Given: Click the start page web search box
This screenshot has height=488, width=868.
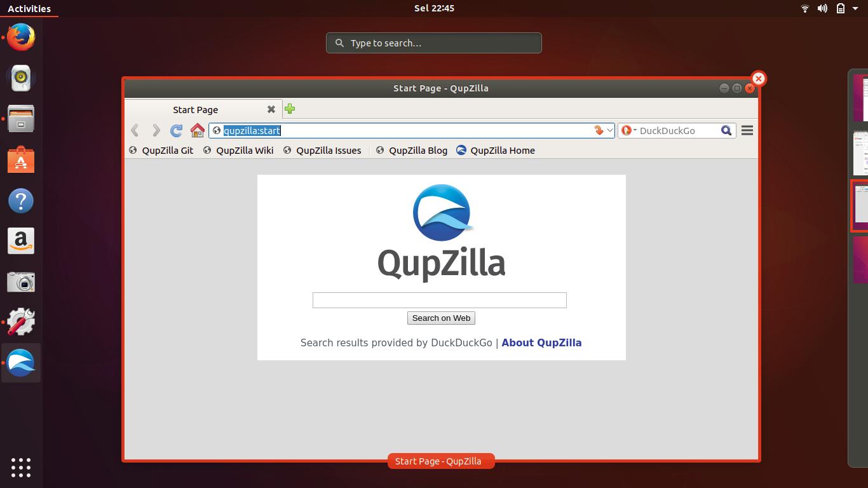Looking at the screenshot, I should coord(439,300).
